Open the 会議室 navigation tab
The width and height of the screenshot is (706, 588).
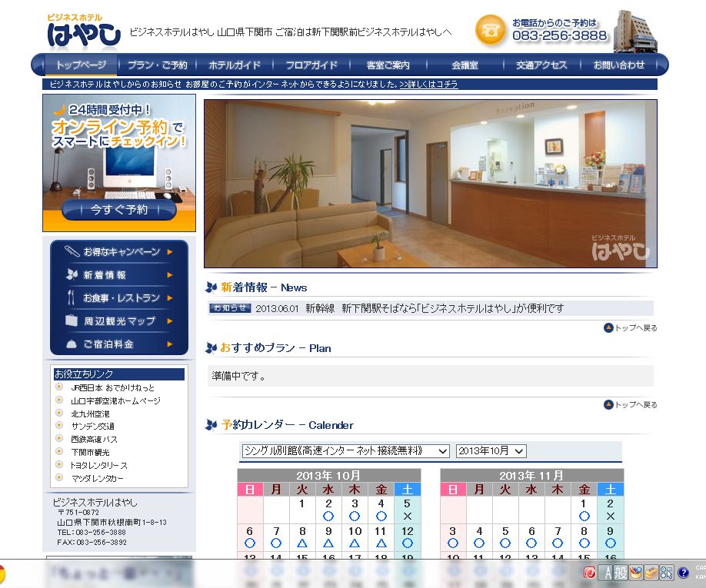[465, 65]
